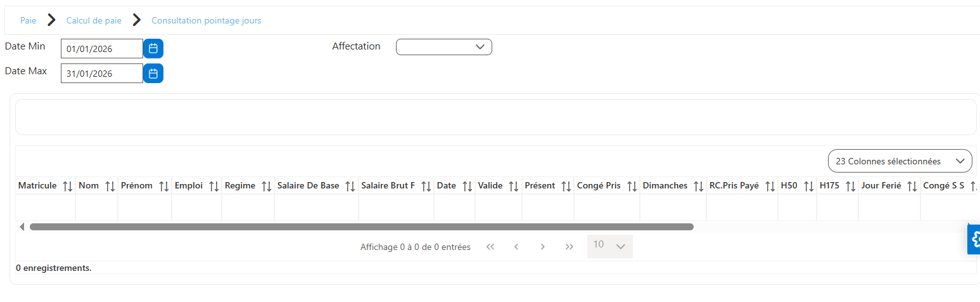980x302 pixels.
Task: Click the Date Max input field
Action: [102, 74]
